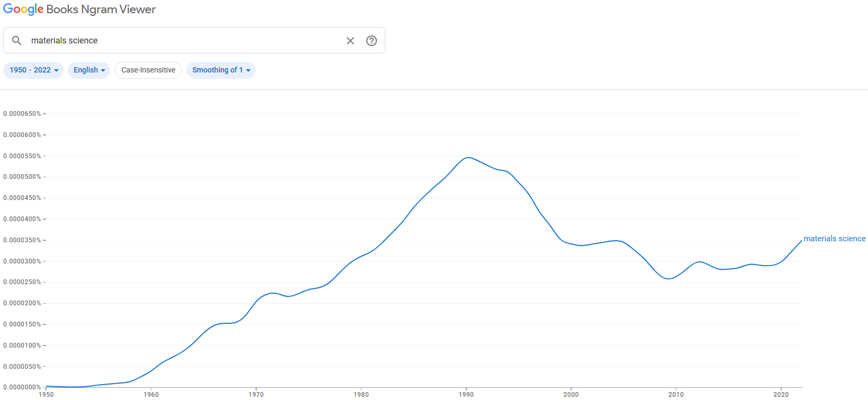
Task: Open the search help question icon
Action: tap(372, 41)
